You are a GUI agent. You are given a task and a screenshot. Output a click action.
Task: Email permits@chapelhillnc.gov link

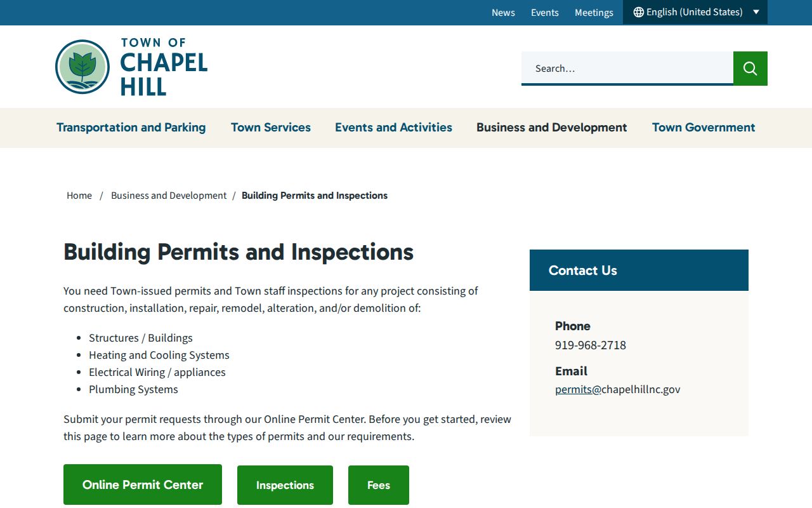pos(617,389)
